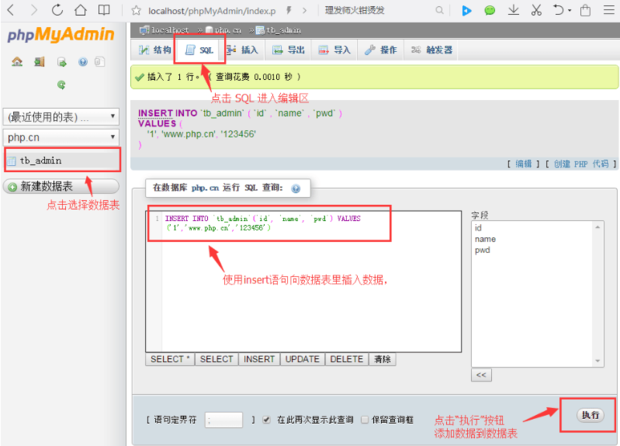The width and height of the screenshot is (620, 446).
Task: Select id in the fields list
Action: (478, 228)
